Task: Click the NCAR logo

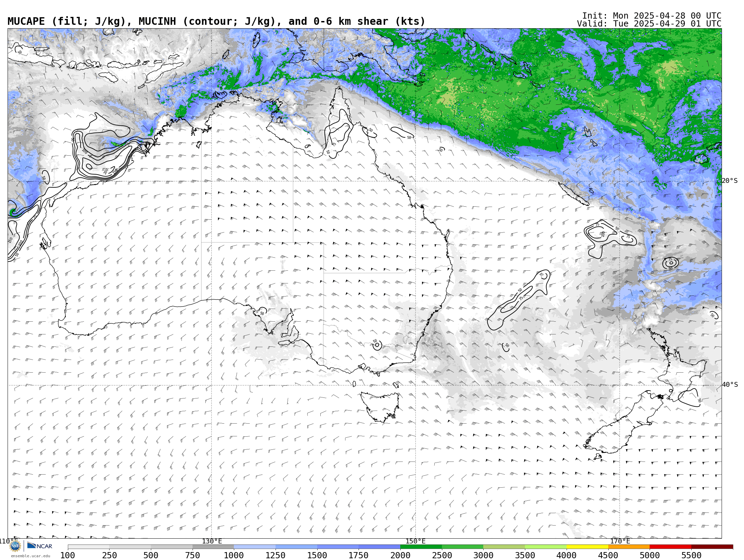Action: [40, 546]
